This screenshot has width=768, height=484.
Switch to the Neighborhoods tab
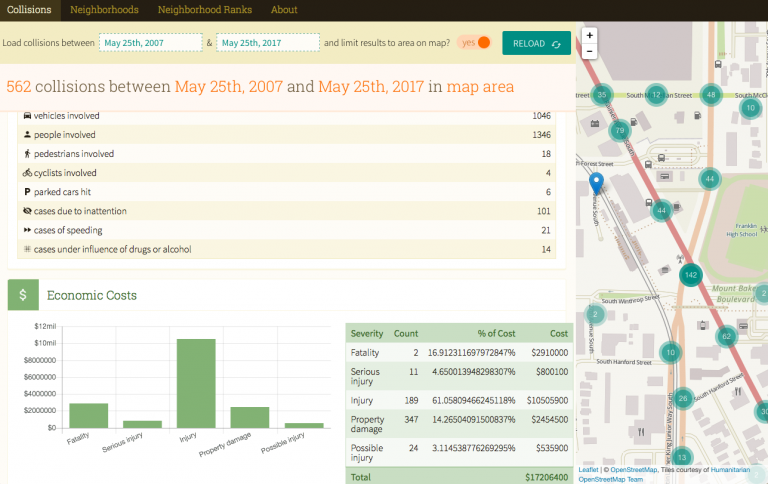tap(104, 10)
